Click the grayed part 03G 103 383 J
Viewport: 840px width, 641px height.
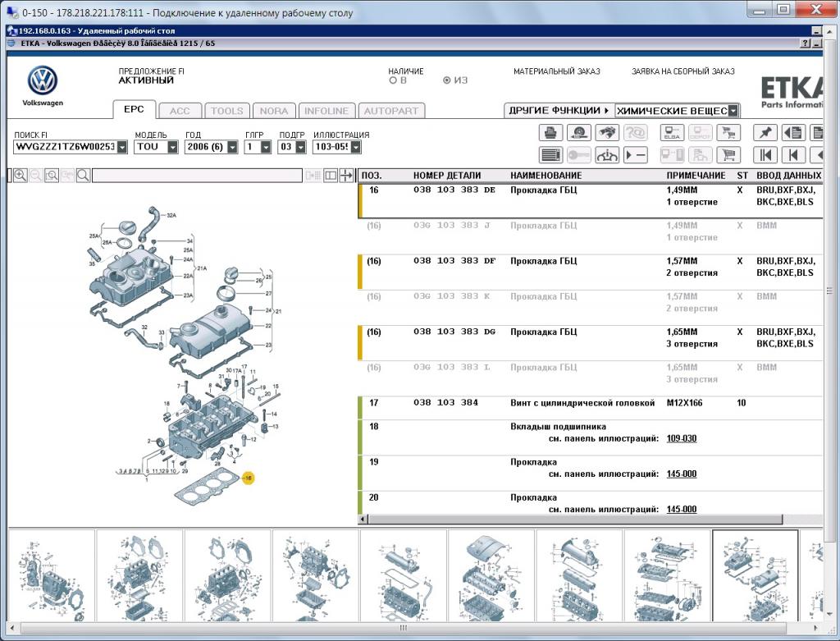tap(452, 226)
